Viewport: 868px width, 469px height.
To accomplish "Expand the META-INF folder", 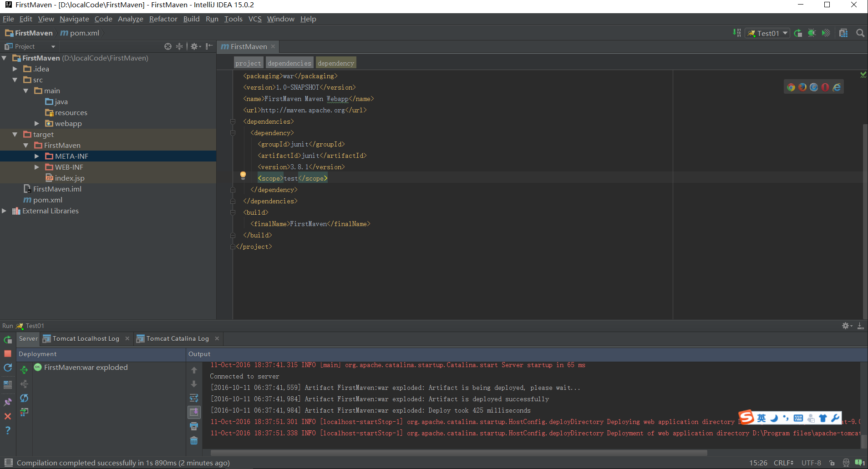I will (37, 156).
